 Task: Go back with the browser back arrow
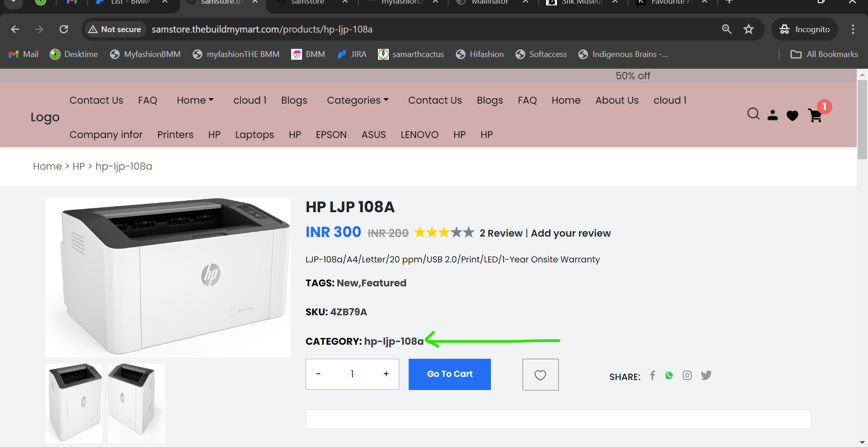point(15,29)
